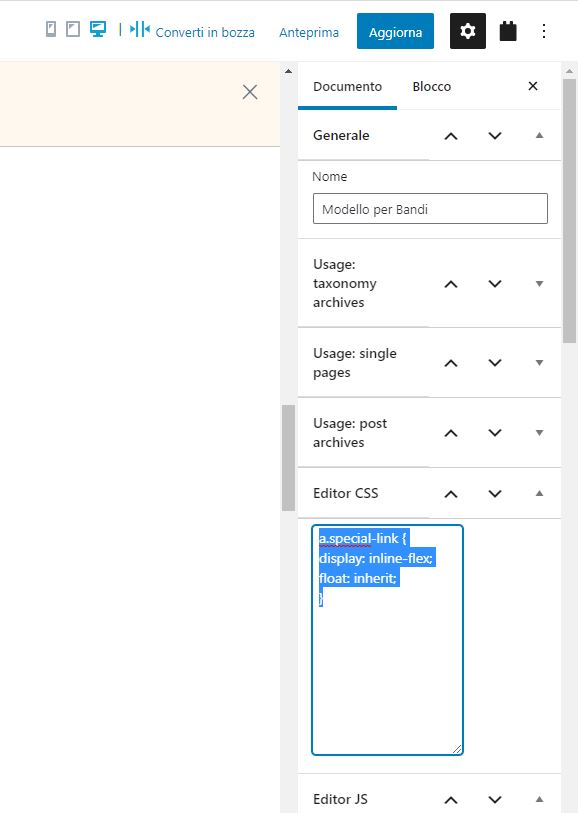The image size is (578, 813).
Task: Collapse the Editor CSS panel
Action: pos(539,493)
